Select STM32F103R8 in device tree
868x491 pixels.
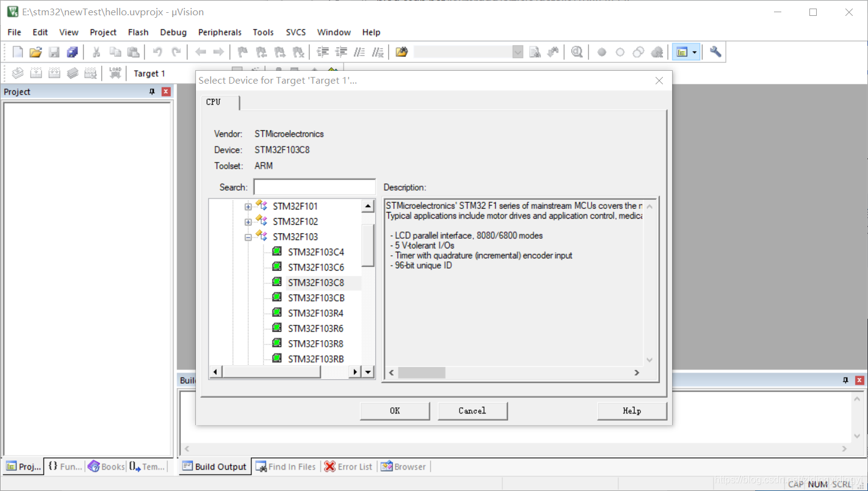[x=316, y=344]
